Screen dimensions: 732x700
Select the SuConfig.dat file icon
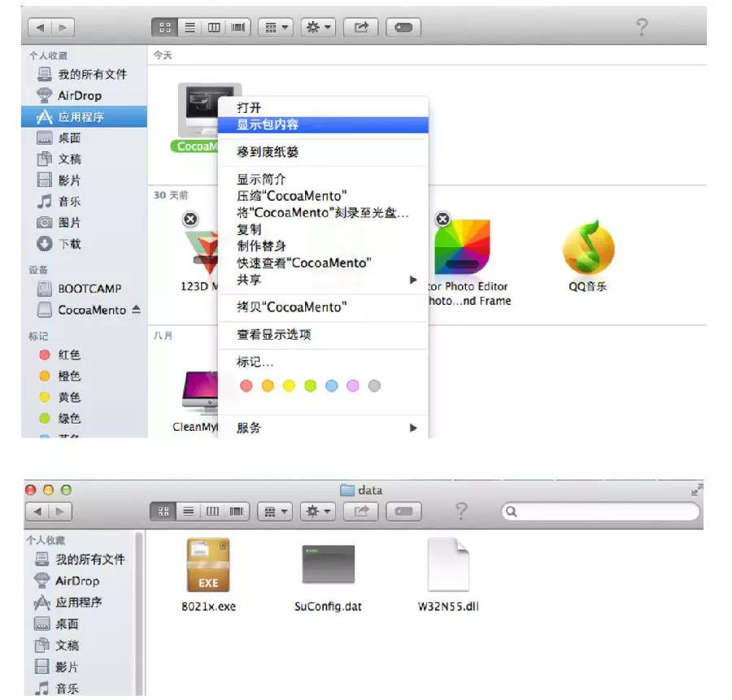(328, 564)
